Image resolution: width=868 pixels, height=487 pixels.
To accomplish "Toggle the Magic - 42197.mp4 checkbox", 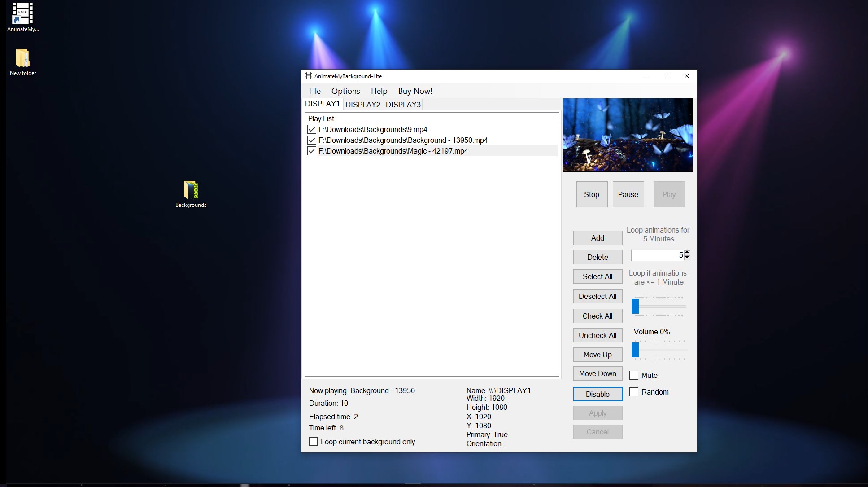I will point(312,151).
